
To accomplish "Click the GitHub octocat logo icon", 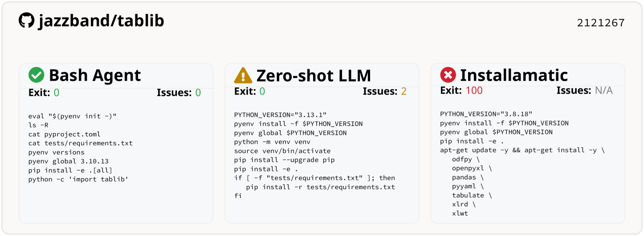I will (27, 20).
